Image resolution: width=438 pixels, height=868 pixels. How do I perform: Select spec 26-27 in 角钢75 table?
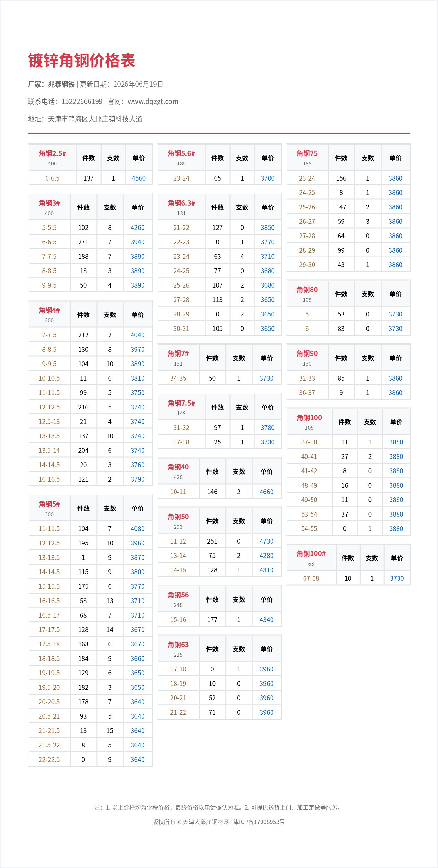[x=307, y=222]
